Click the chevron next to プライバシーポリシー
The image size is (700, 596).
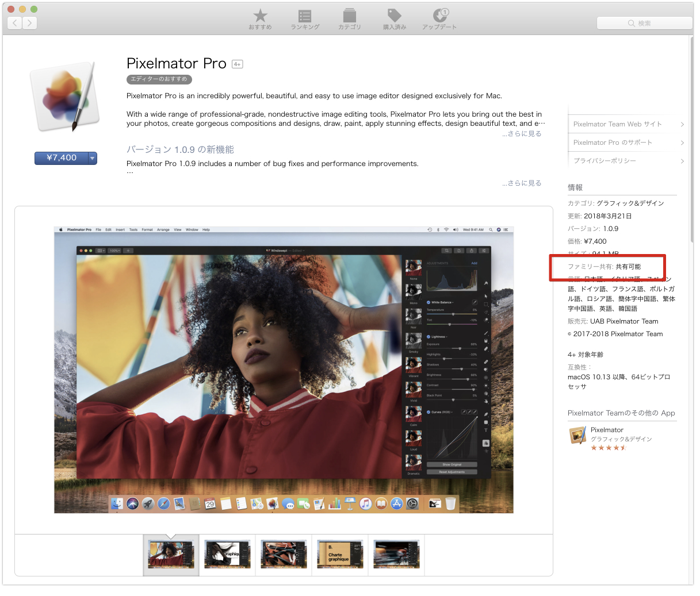(682, 161)
